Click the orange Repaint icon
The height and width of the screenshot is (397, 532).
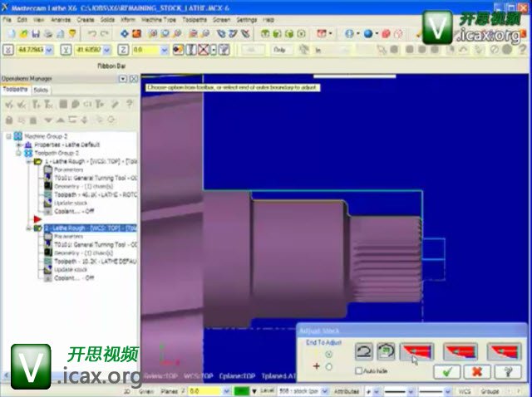point(136,33)
